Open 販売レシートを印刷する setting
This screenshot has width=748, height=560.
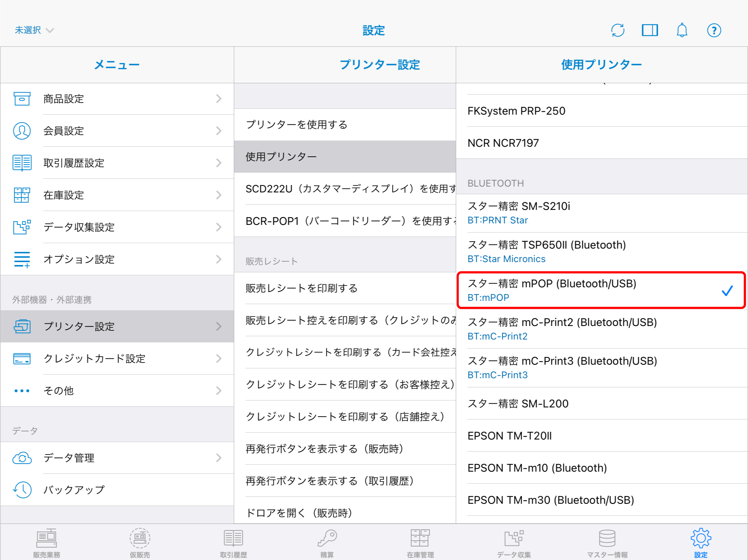point(345,288)
